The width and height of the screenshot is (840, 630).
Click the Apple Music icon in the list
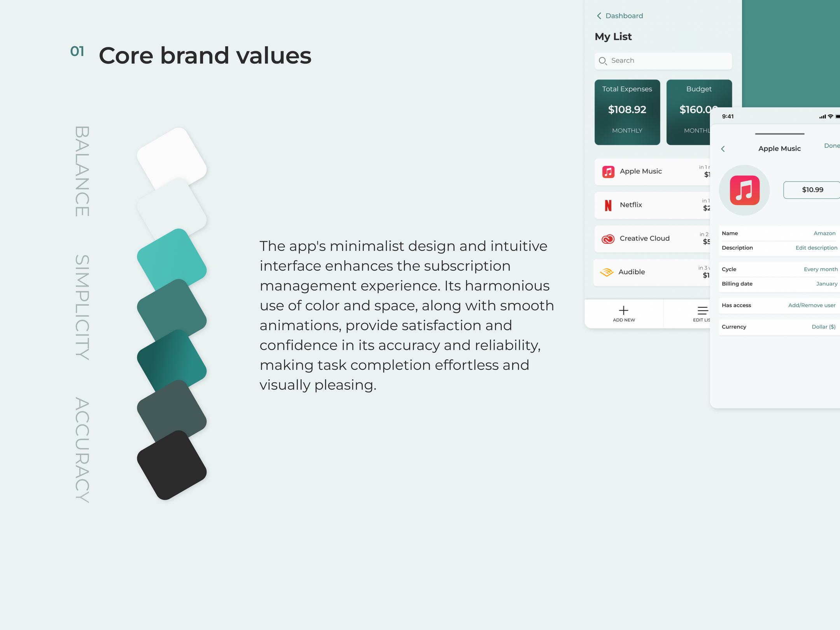(608, 171)
